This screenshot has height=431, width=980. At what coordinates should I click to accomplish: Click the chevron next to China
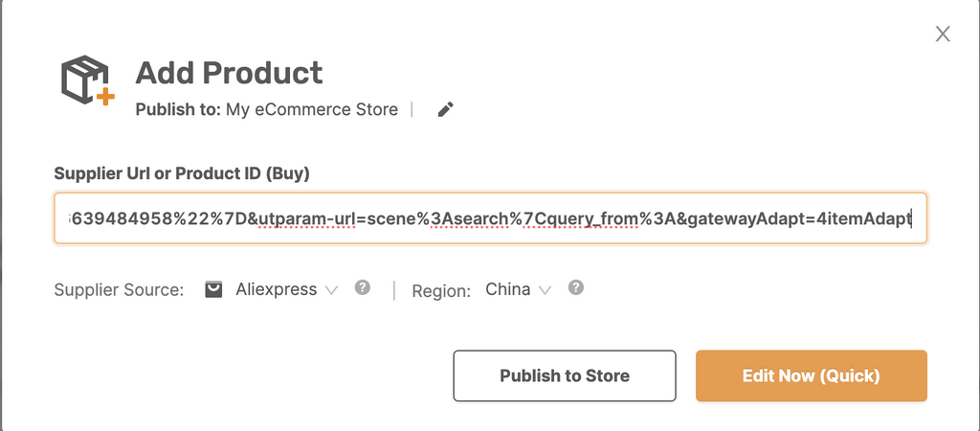click(x=545, y=290)
